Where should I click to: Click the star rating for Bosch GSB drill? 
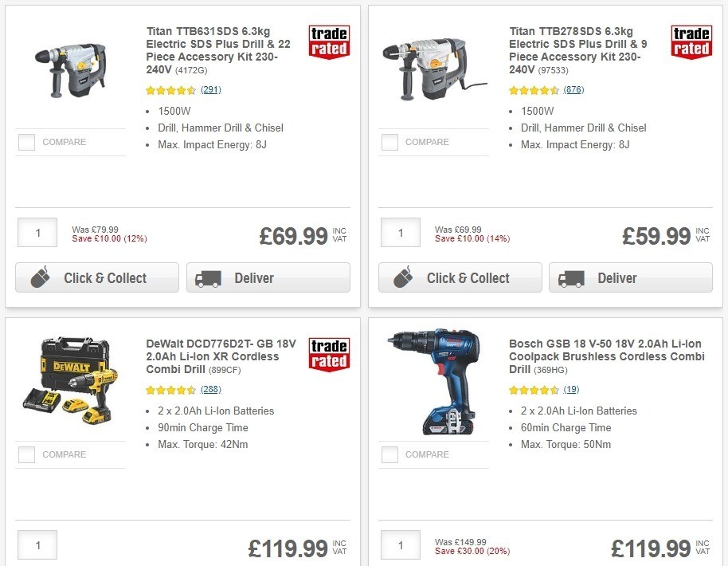pyautogui.click(x=534, y=391)
